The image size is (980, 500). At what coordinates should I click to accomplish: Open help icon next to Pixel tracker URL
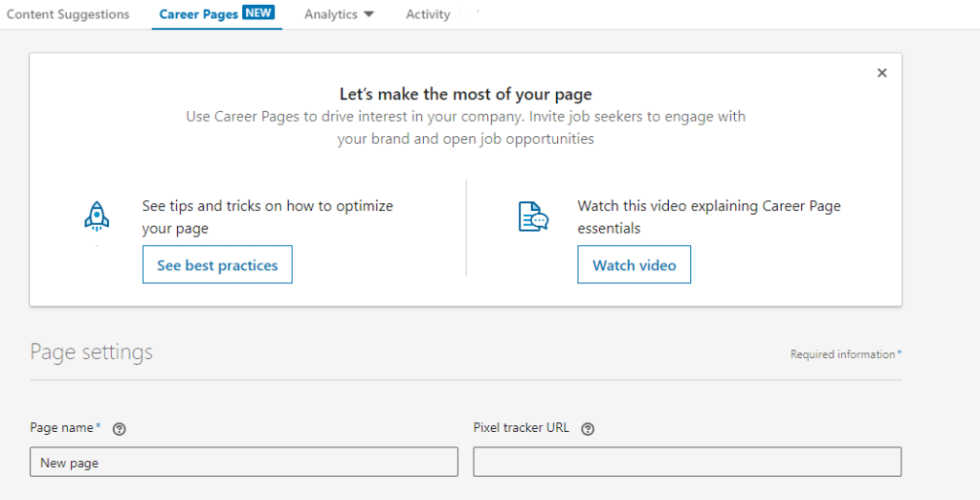[588, 429]
